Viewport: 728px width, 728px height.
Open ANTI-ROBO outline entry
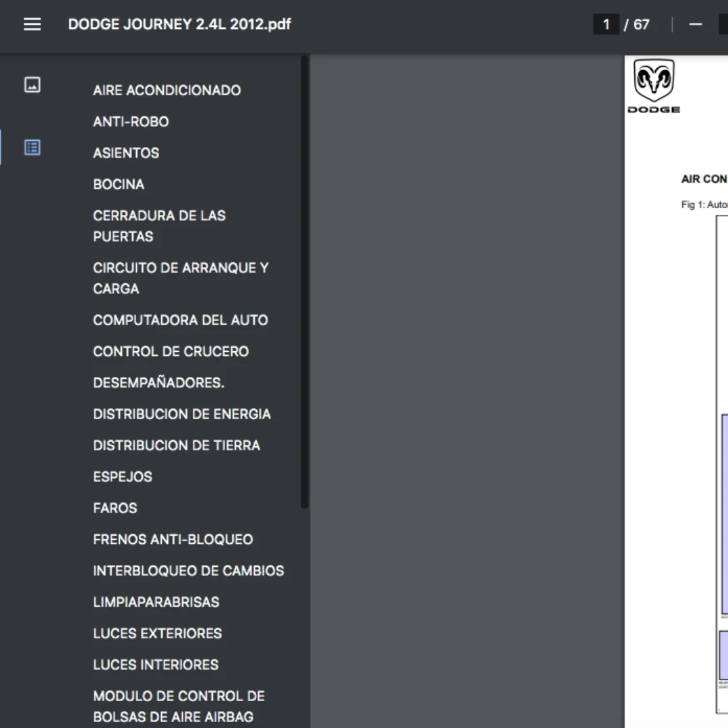click(131, 121)
